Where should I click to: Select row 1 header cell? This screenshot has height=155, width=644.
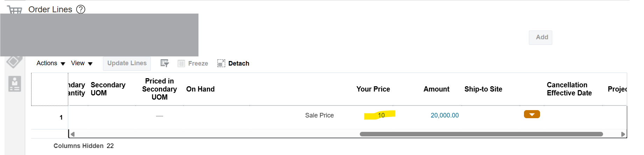click(x=50, y=117)
